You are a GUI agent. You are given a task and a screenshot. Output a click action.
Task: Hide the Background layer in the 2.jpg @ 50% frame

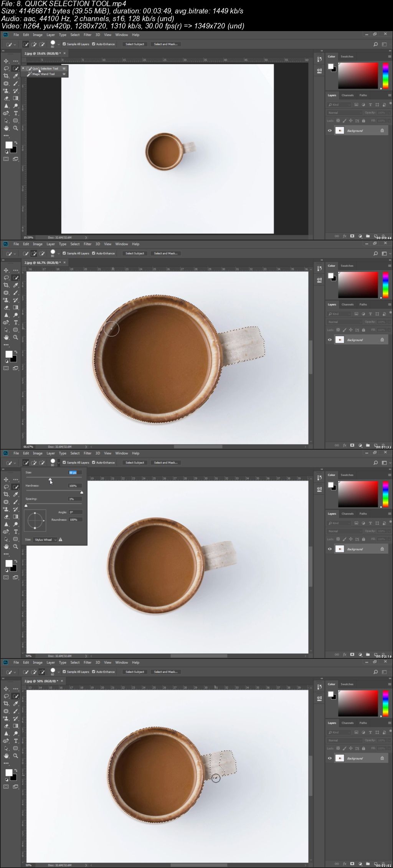point(330,758)
